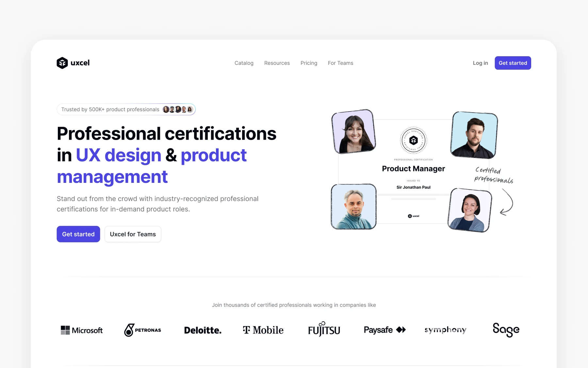Click the Petronas logo
The image size is (588, 368).
coord(142,330)
